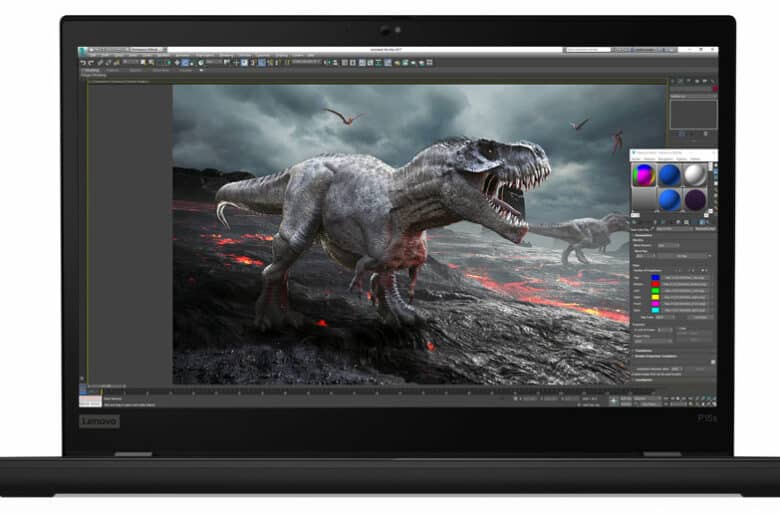The height and width of the screenshot is (516, 780).
Task: Open the cyan color swatch
Action: point(655,310)
